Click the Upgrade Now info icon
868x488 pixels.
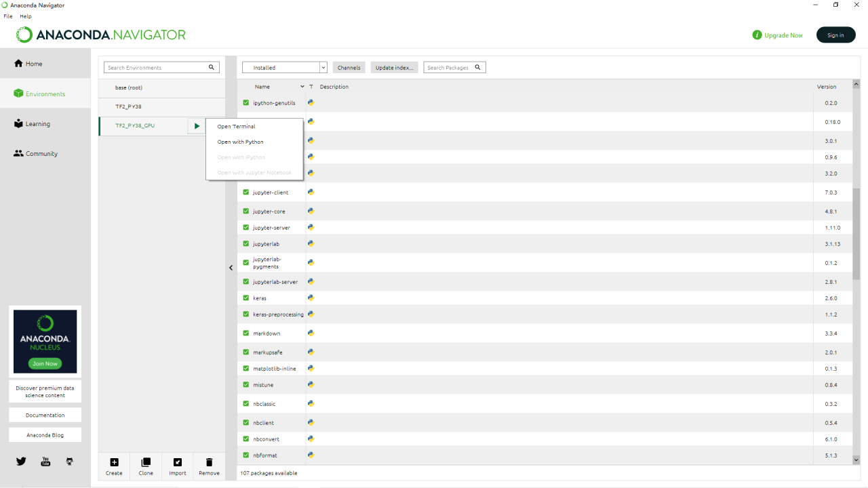click(757, 35)
